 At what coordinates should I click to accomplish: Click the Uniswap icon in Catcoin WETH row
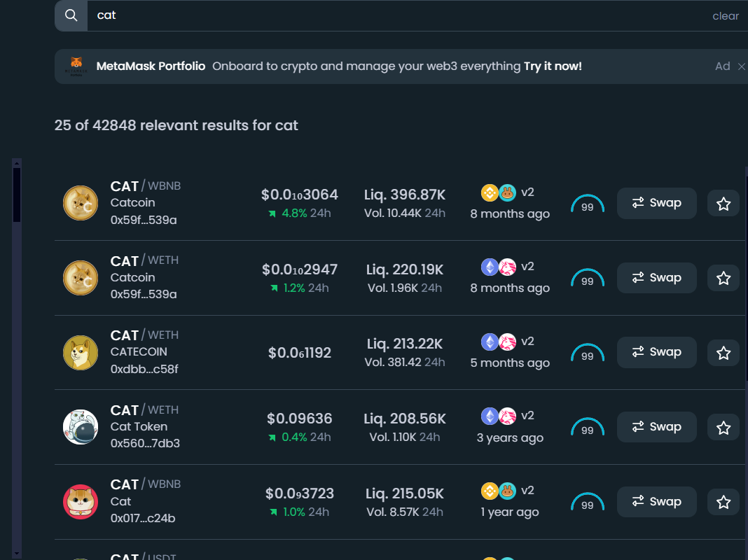pos(508,267)
